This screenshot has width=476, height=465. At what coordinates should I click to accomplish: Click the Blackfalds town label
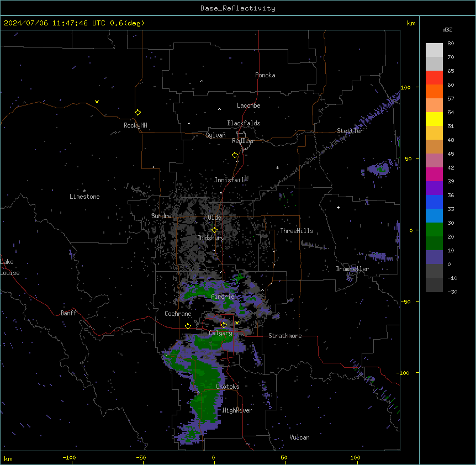(244, 123)
